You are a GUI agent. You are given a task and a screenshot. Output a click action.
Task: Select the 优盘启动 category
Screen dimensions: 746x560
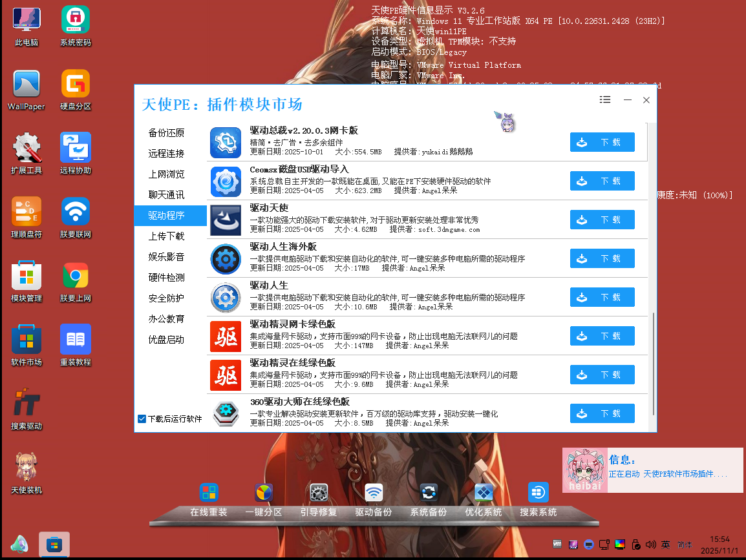(x=166, y=340)
